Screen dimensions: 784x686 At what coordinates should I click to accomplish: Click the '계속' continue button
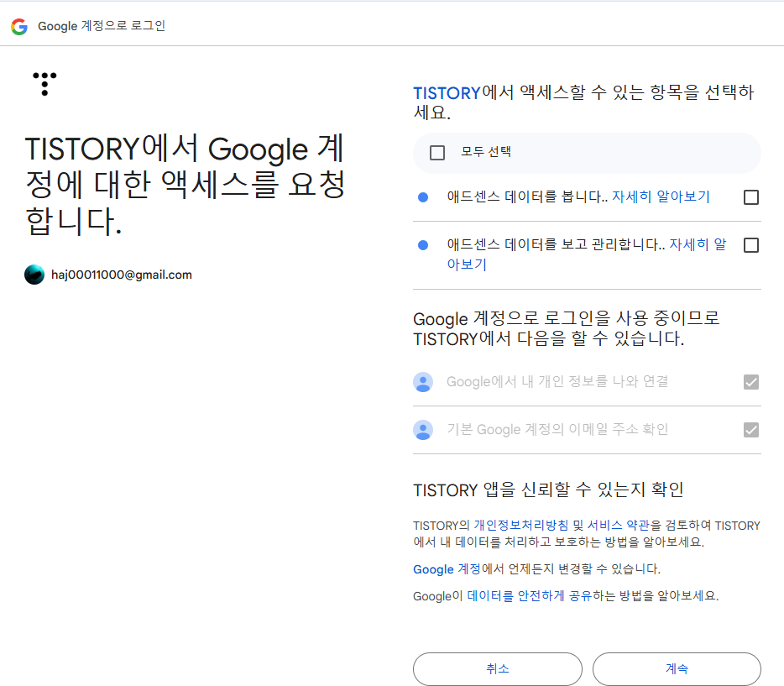[x=677, y=668]
